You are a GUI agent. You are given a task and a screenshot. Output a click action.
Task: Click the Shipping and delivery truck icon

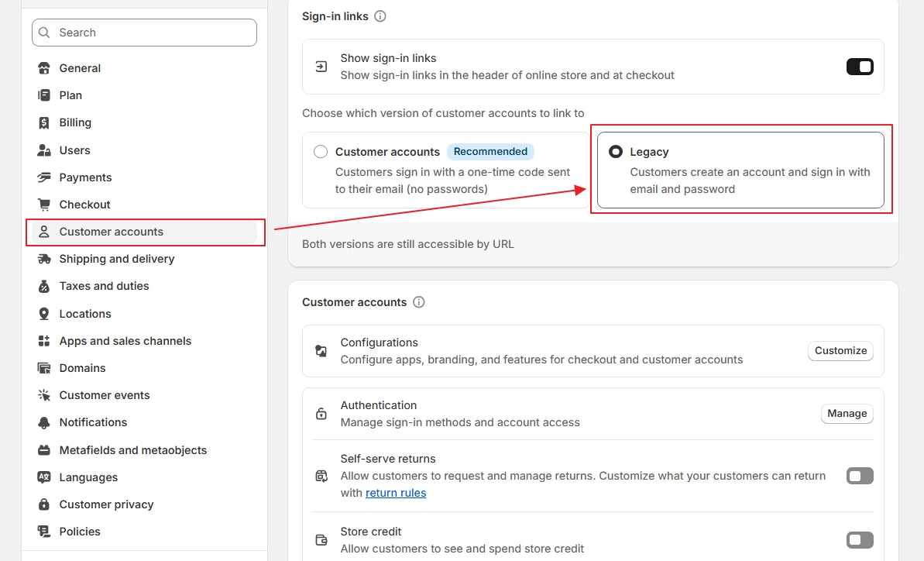pyautogui.click(x=44, y=259)
